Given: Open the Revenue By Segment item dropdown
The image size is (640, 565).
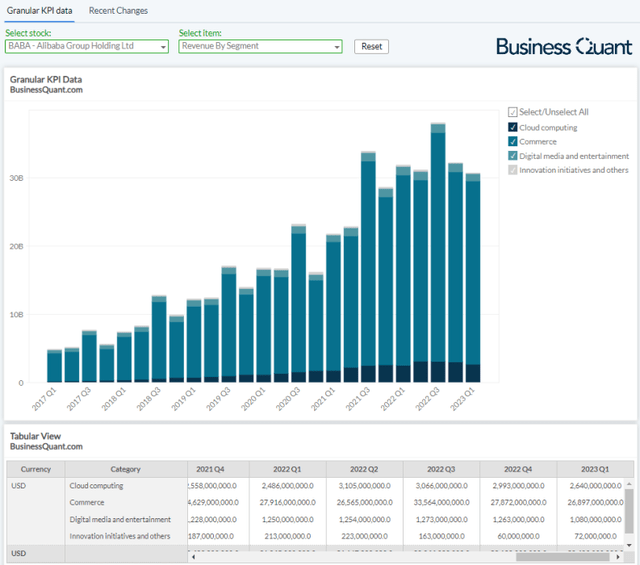Looking at the screenshot, I should click(260, 46).
